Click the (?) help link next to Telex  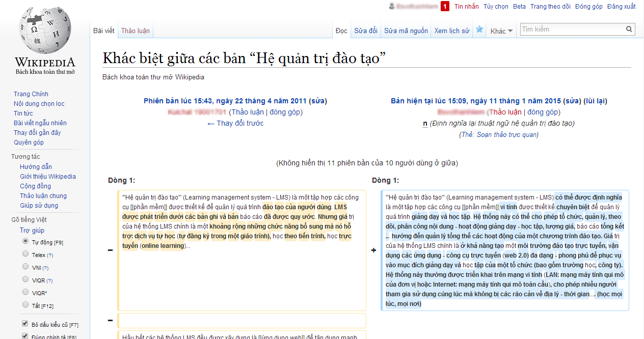pyautogui.click(x=50, y=255)
